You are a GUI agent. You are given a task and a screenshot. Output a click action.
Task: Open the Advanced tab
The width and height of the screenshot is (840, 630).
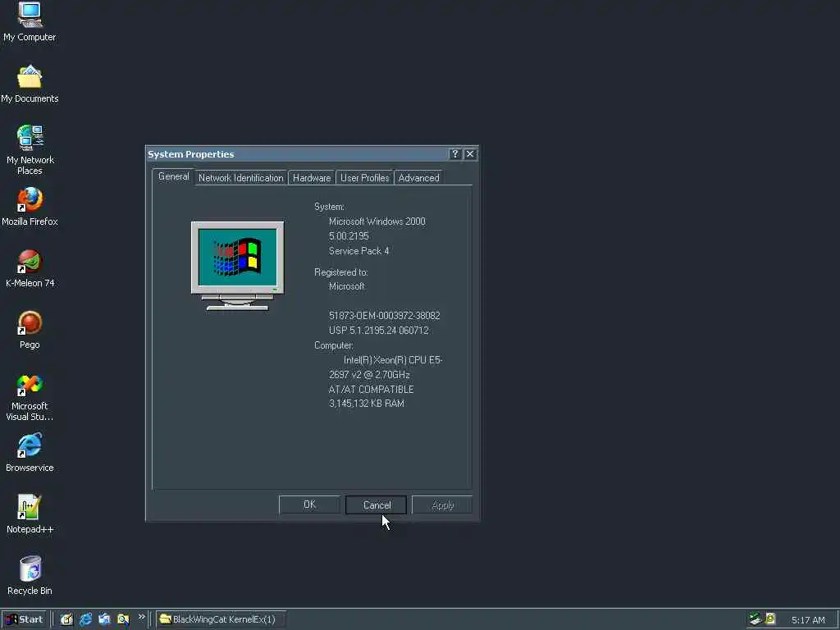point(418,178)
